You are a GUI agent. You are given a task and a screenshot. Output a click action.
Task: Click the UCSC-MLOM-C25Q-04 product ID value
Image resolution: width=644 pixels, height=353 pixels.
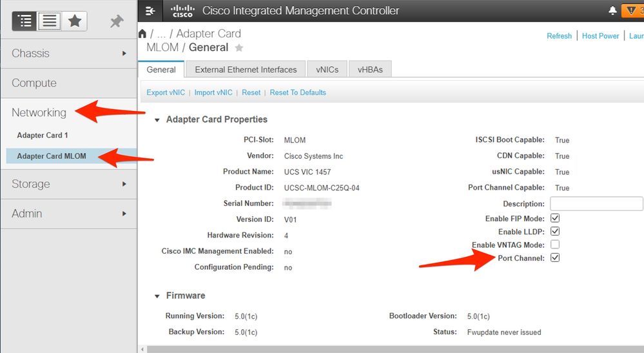(322, 188)
